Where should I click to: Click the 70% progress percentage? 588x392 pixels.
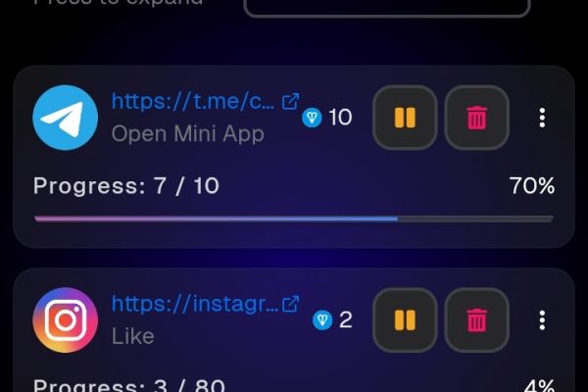tap(532, 185)
